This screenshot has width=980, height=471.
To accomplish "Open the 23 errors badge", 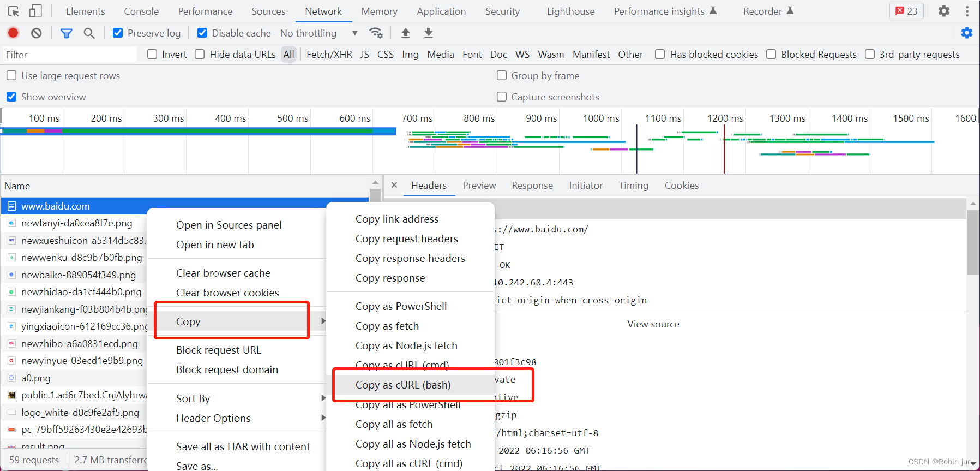I will (906, 11).
